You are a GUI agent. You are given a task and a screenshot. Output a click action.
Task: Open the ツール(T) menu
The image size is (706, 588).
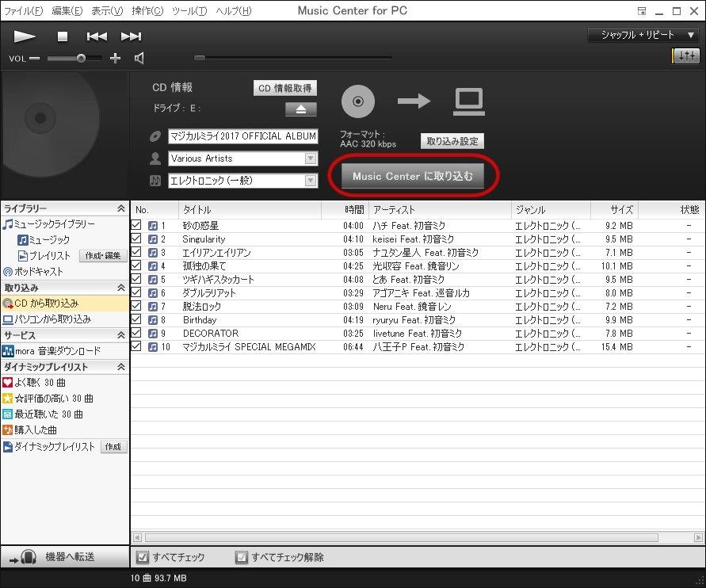189,11
